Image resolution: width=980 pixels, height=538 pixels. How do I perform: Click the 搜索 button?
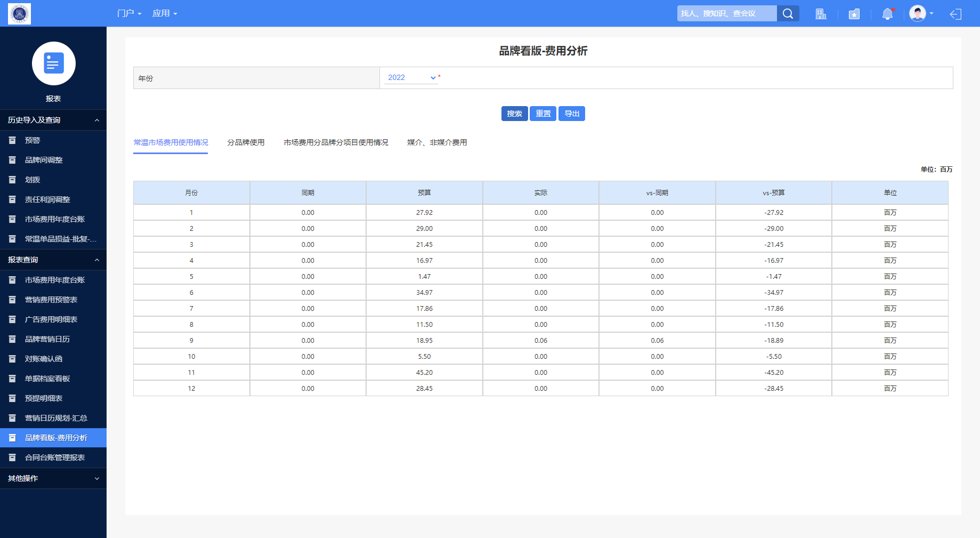[514, 114]
